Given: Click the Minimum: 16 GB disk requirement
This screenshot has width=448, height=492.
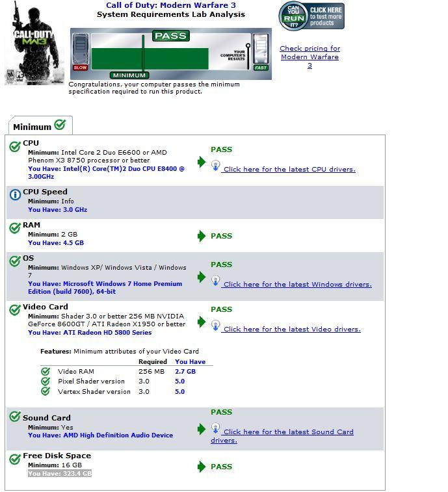Looking at the screenshot, I should 55,465.
